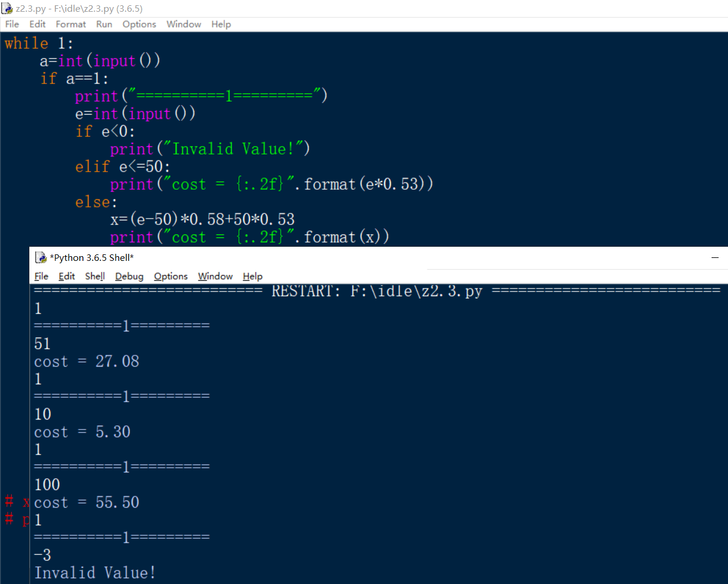Open the Help menu in editor window
Viewport: 728px width, 584px height.
click(221, 24)
